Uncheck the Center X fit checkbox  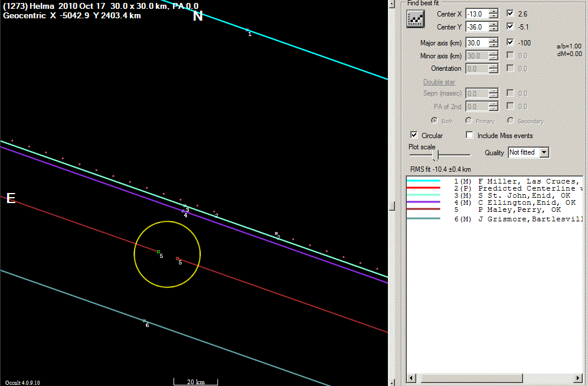pos(511,13)
